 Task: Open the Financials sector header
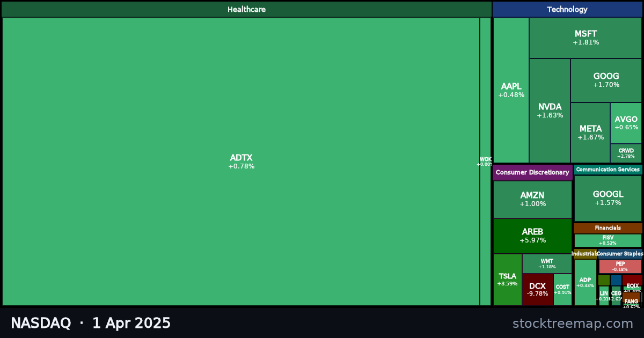(608, 228)
